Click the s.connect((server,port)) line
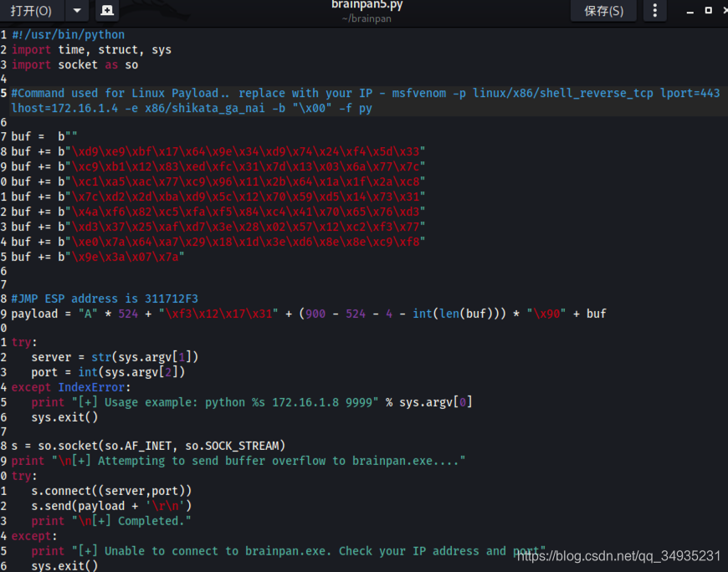The width and height of the screenshot is (728, 572). [x=111, y=491]
